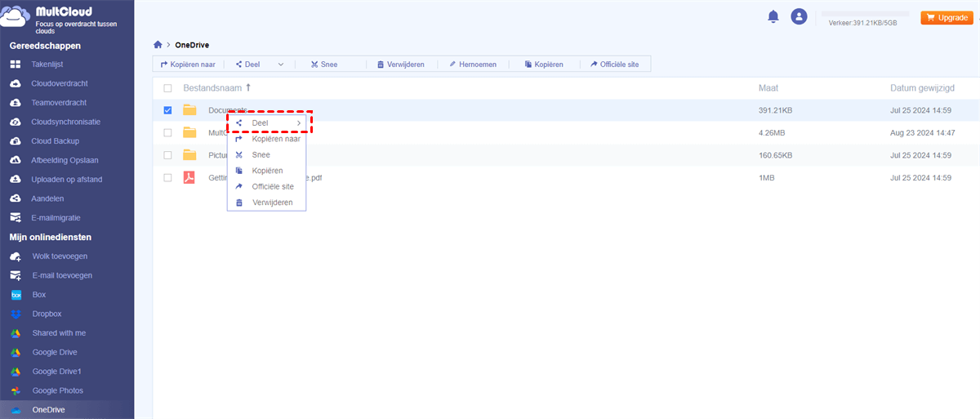980x419 pixels.
Task: Select the Afbeelding Opslaan icon
Action: pos(16,160)
